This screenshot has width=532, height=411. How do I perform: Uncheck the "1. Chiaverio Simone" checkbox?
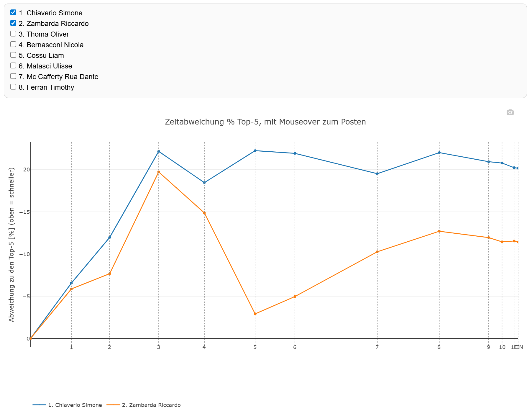(x=13, y=12)
